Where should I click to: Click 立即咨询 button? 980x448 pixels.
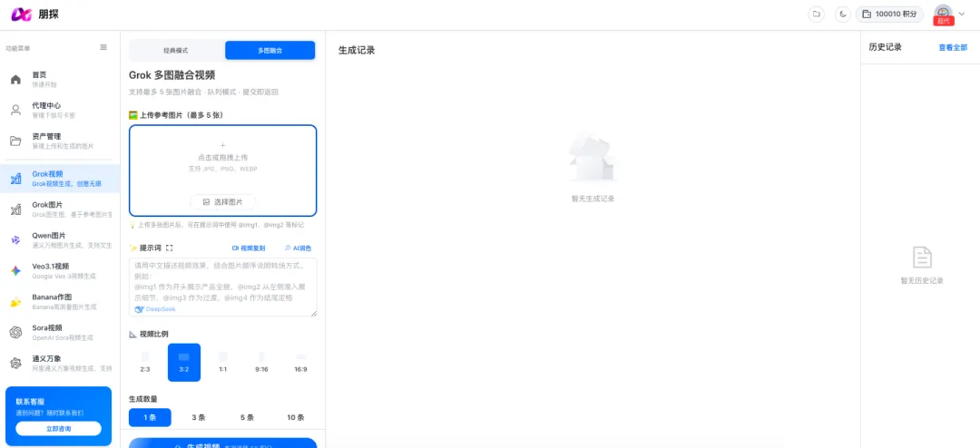[59, 429]
